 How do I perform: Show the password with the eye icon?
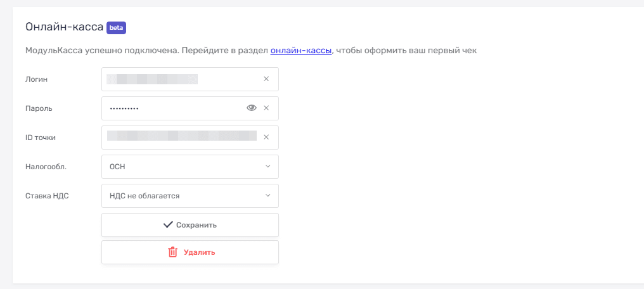click(x=252, y=108)
